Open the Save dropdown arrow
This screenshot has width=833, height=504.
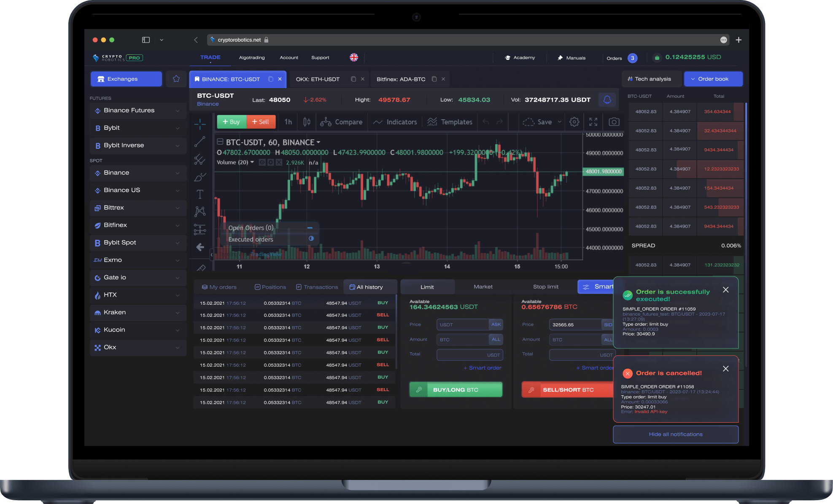tap(560, 122)
